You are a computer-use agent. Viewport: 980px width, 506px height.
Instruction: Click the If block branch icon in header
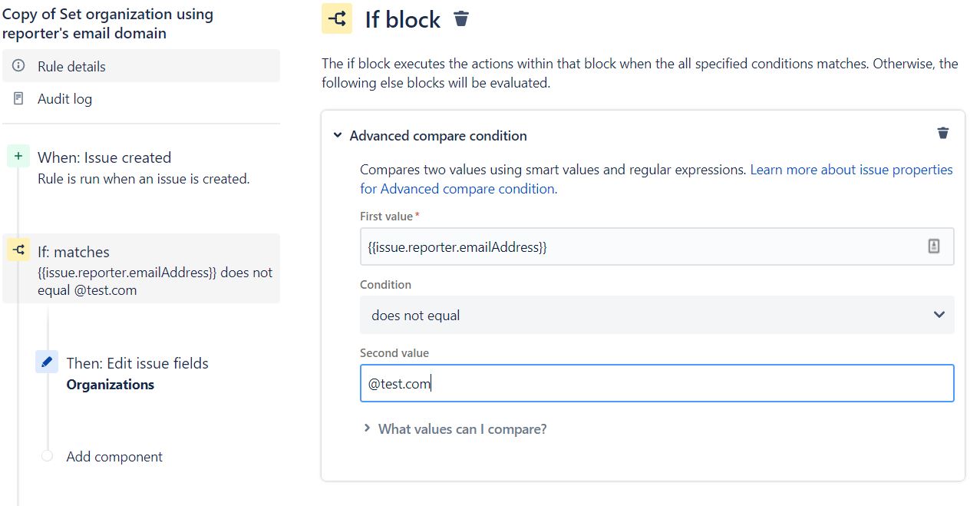point(337,19)
